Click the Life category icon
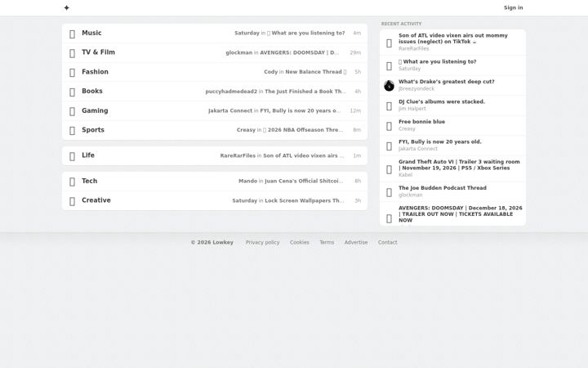Viewport: 588px width, 368px height. (x=73, y=156)
